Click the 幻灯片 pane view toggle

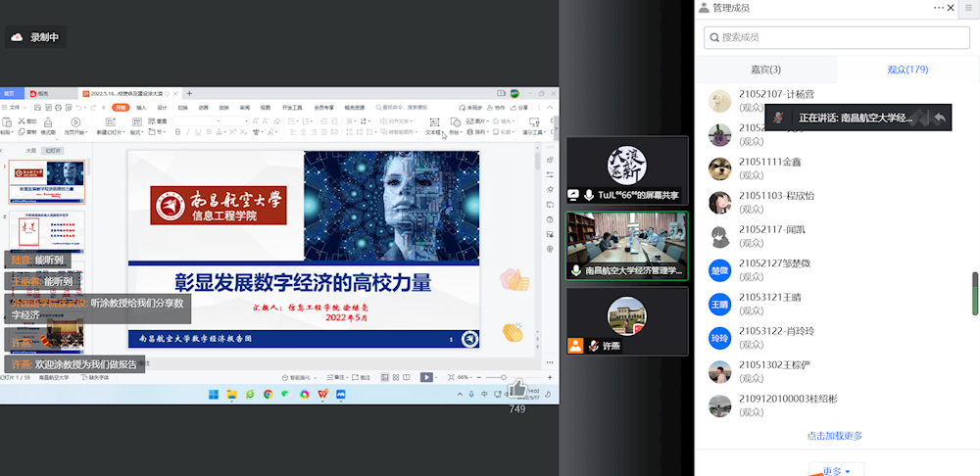tap(53, 151)
